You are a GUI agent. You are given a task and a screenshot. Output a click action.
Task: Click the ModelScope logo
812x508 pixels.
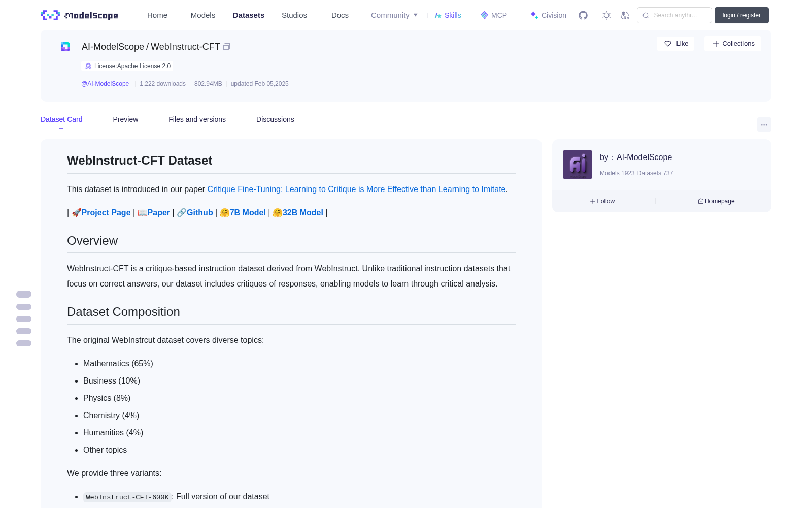click(x=79, y=15)
